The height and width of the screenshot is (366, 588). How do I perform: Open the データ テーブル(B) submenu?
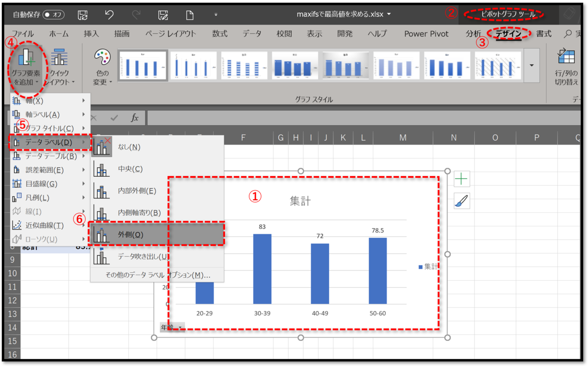(50, 156)
